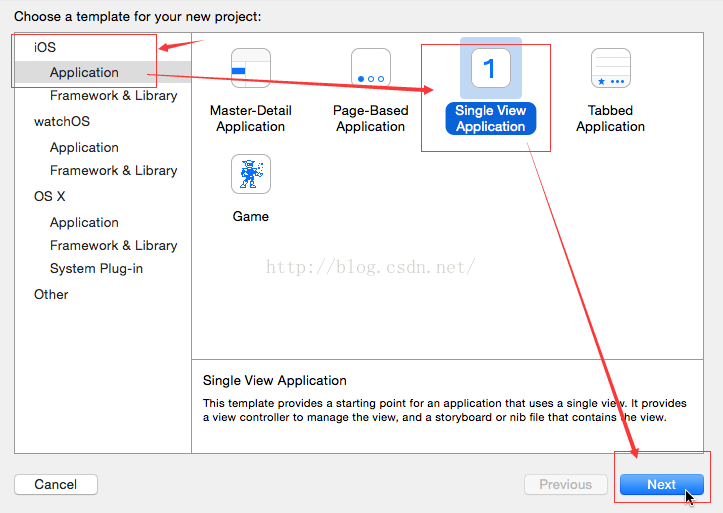Image resolution: width=723 pixels, height=513 pixels.
Task: Select the Page-Based Application template icon
Action: point(371,68)
